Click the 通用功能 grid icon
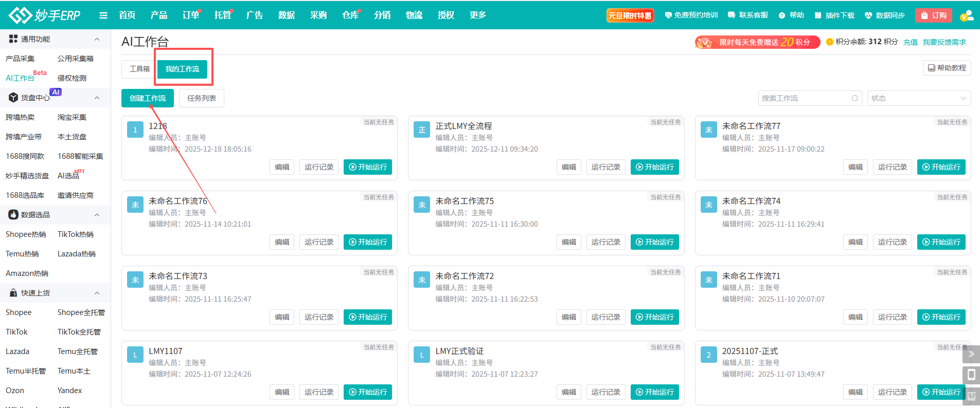 (13, 39)
